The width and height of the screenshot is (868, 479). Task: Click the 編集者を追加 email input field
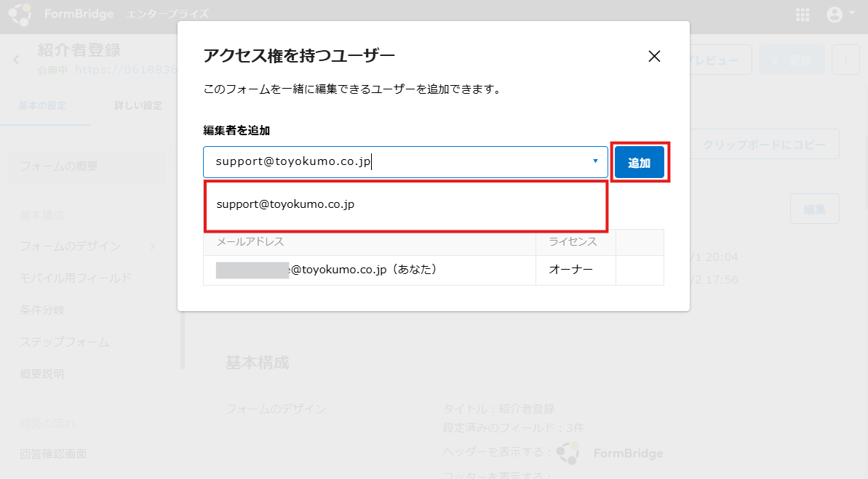[x=397, y=161]
